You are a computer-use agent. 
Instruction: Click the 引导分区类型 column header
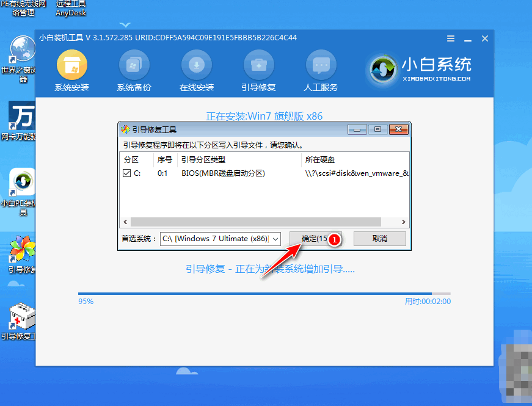239,160
